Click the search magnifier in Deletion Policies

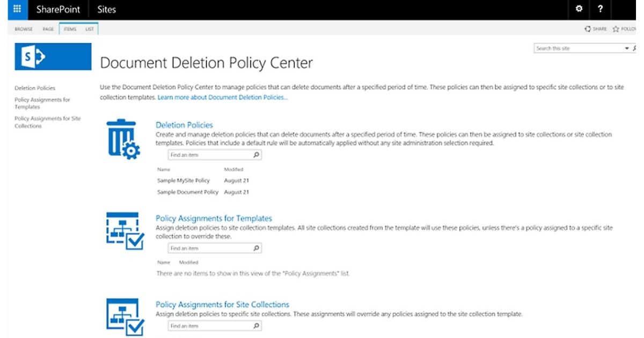[256, 155]
